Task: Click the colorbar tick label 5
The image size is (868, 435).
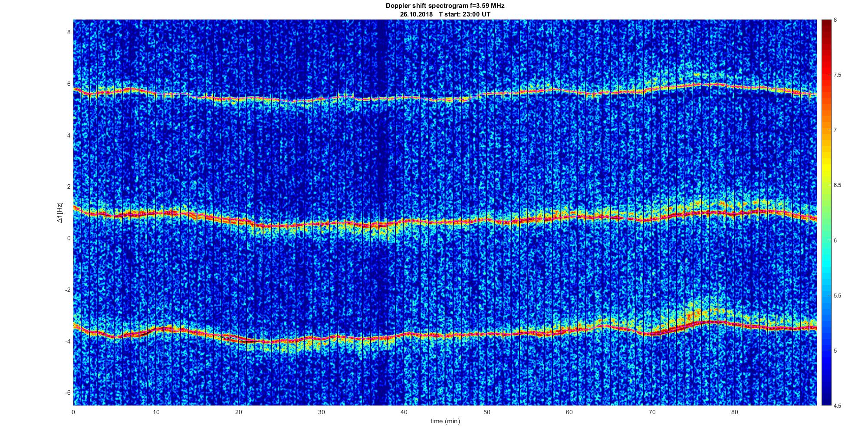Action: tap(835, 350)
